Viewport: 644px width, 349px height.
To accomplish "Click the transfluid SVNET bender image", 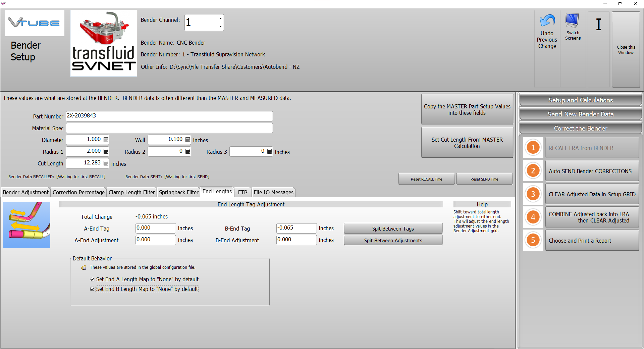I will click(x=104, y=43).
